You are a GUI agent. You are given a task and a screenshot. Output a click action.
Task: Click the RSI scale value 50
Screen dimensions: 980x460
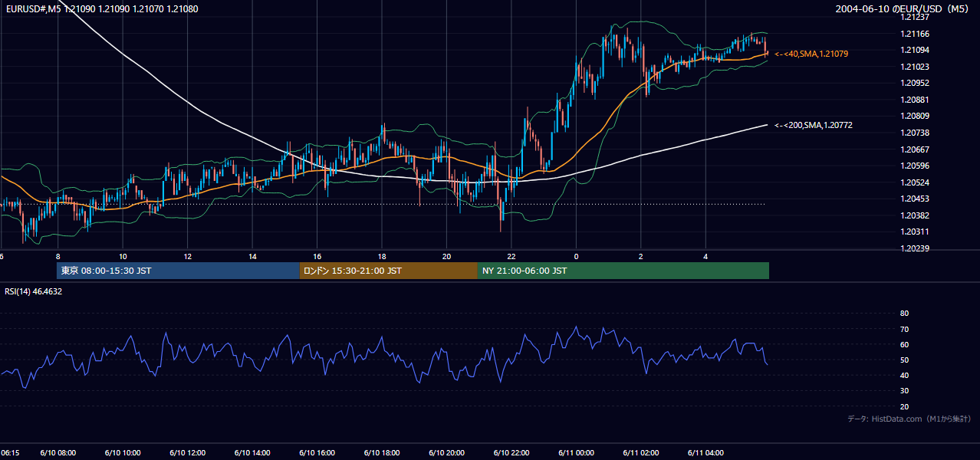point(904,360)
